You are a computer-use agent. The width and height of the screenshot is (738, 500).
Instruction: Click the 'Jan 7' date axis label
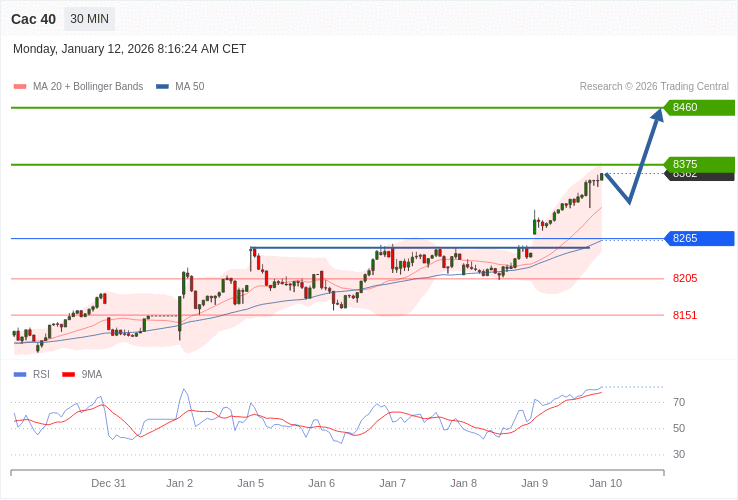393,483
